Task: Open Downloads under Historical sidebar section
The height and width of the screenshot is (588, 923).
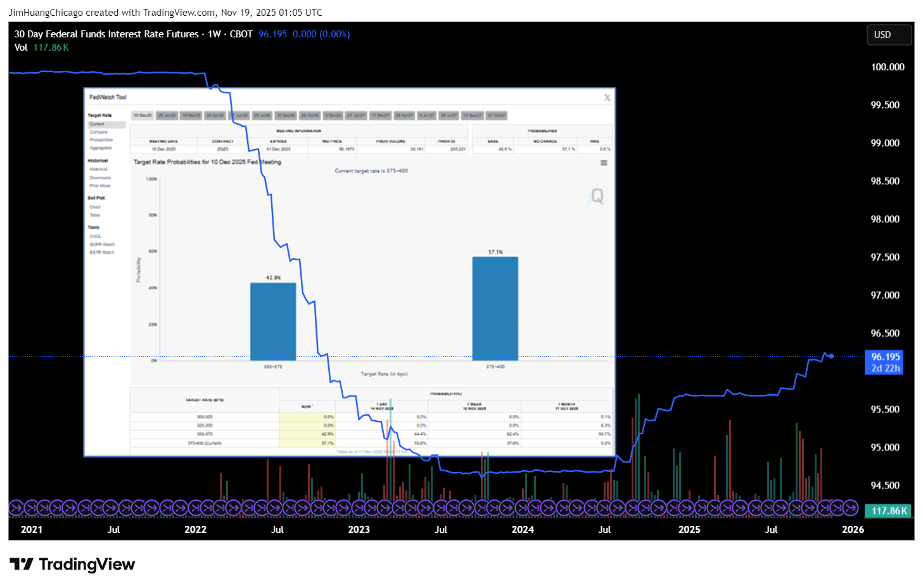Action: coord(100,178)
